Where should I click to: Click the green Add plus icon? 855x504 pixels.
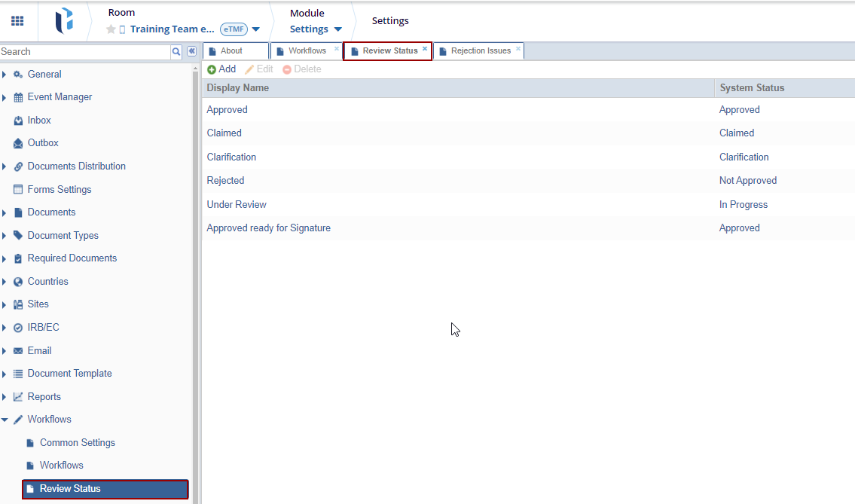[x=212, y=69]
